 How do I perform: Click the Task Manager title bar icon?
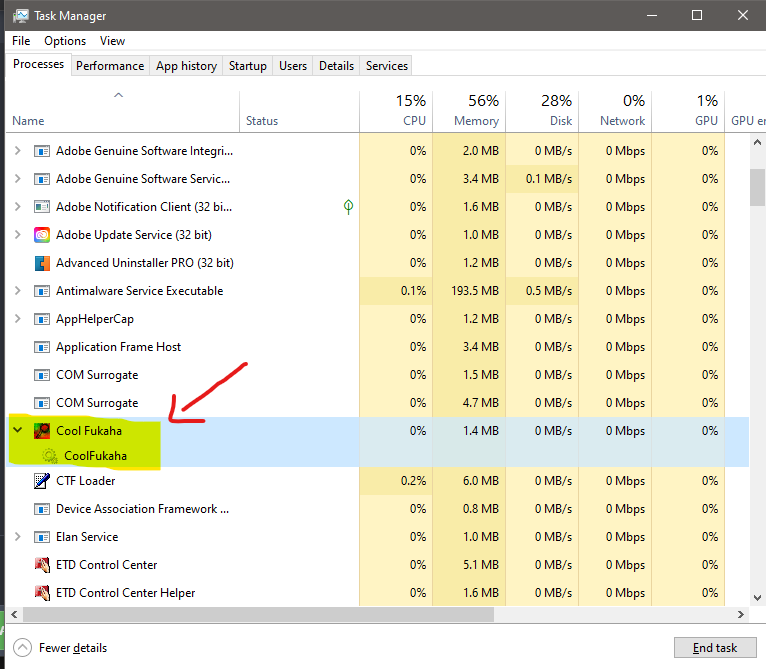[x=21, y=16]
